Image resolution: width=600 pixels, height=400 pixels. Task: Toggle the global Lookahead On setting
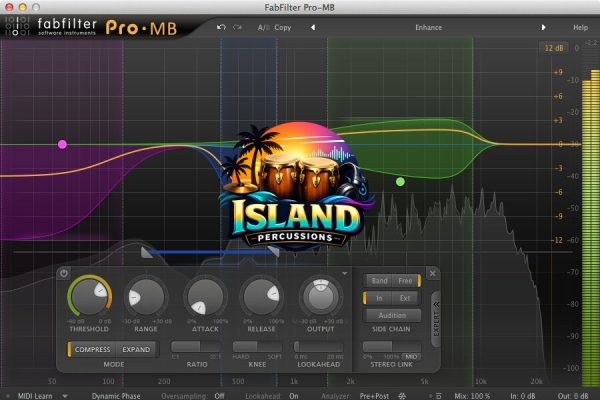tap(293, 396)
